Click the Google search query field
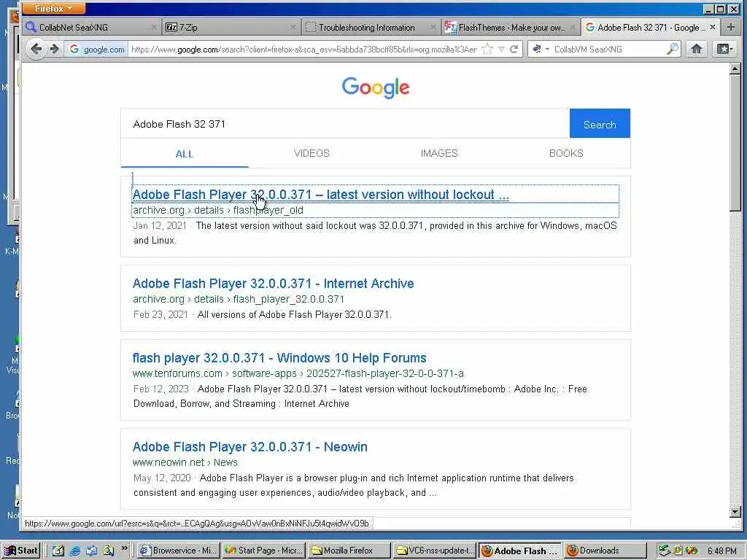 (345, 124)
